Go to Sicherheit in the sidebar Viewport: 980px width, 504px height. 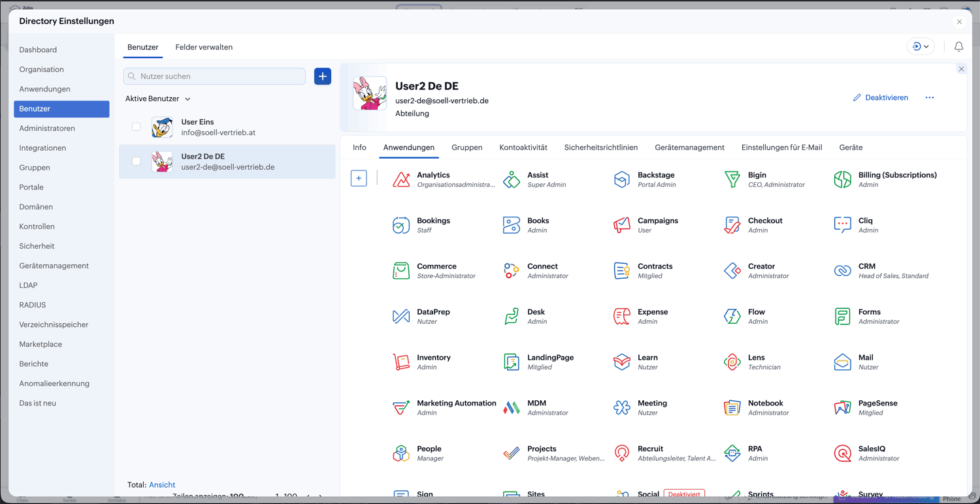click(61, 246)
